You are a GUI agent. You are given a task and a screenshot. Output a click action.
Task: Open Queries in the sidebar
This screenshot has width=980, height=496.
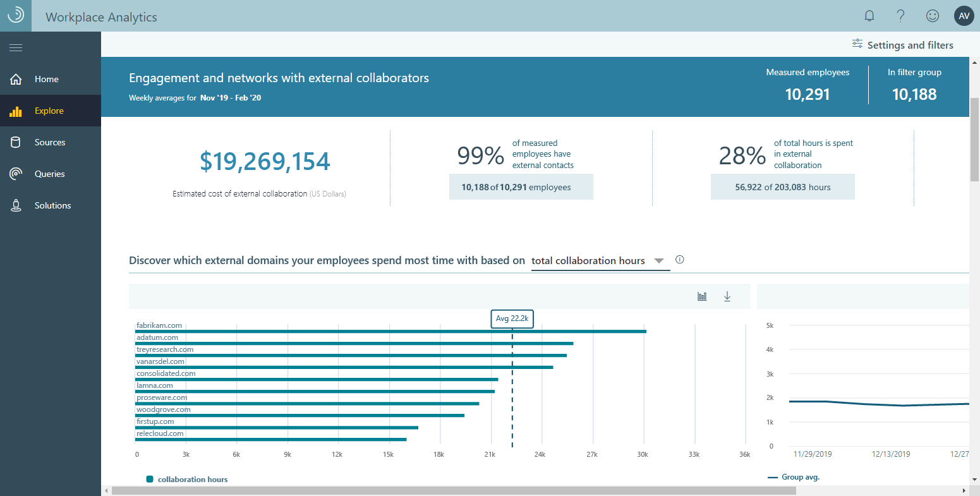pos(51,174)
